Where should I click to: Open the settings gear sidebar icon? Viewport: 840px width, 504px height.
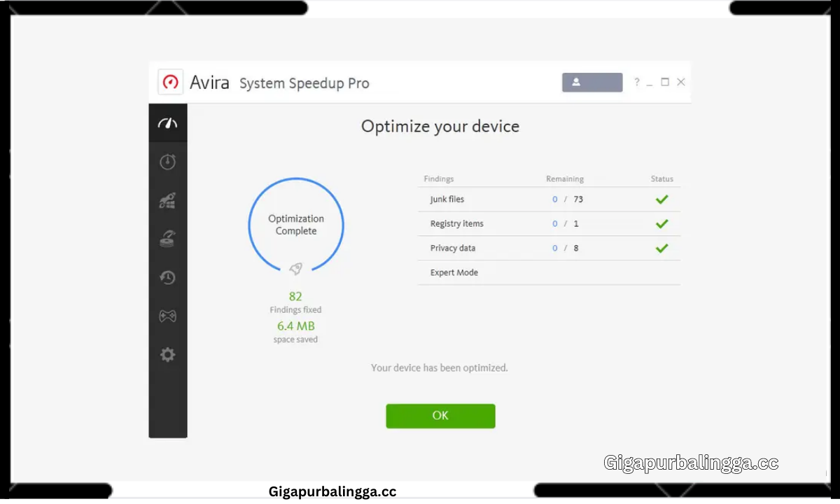(167, 354)
